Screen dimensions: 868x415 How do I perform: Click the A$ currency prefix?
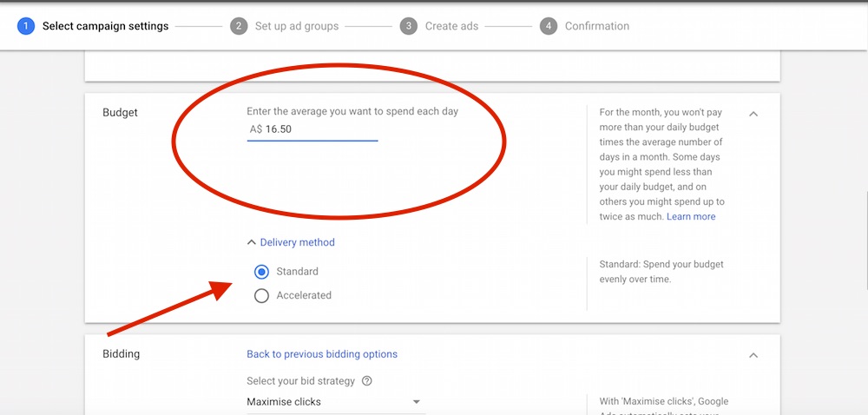pyautogui.click(x=256, y=129)
